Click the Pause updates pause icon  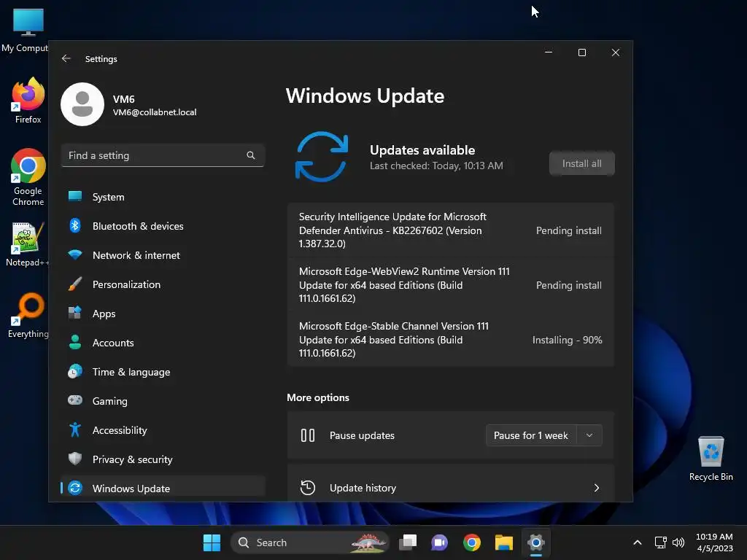point(308,435)
